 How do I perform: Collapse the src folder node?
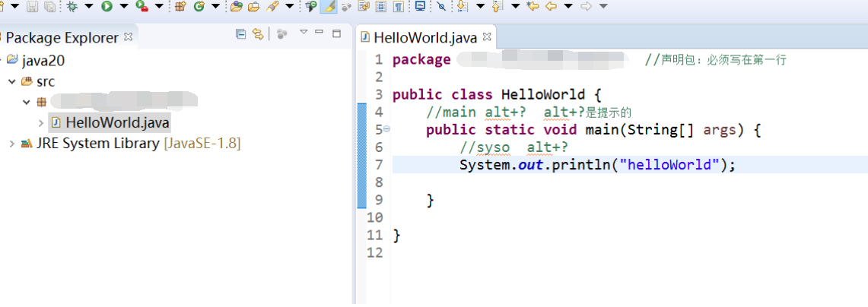[11, 81]
